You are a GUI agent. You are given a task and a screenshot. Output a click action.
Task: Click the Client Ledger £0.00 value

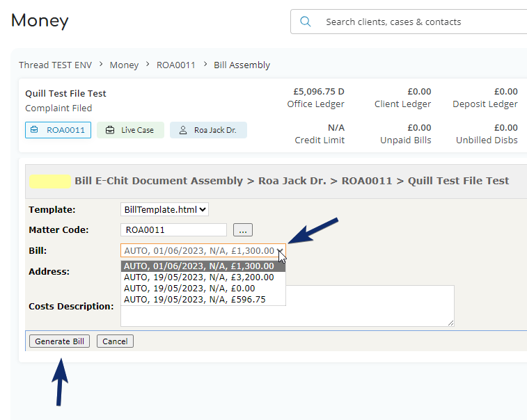tap(419, 91)
